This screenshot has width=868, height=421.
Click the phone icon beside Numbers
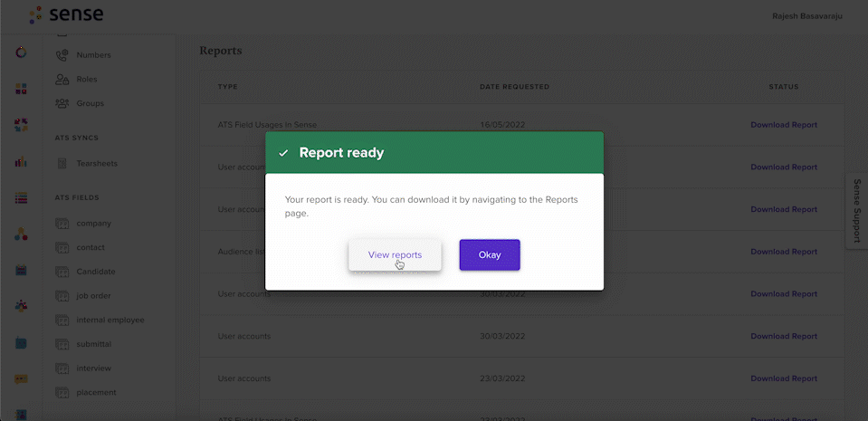62,55
